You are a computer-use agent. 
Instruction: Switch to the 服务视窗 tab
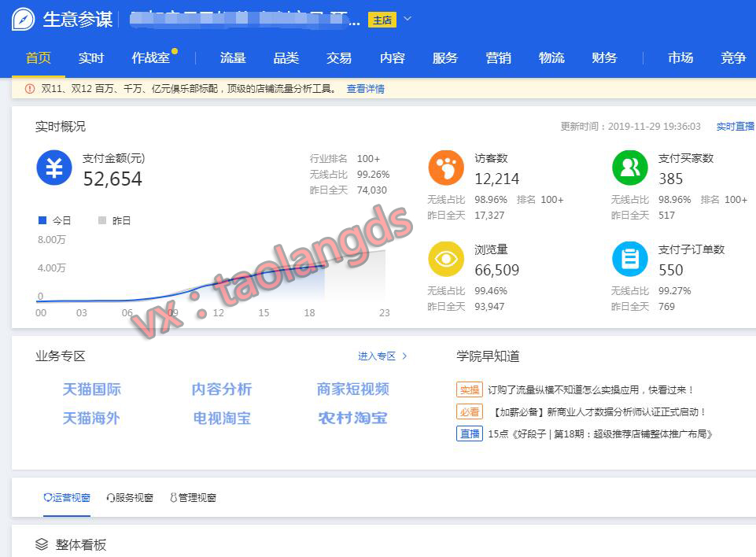click(x=130, y=498)
